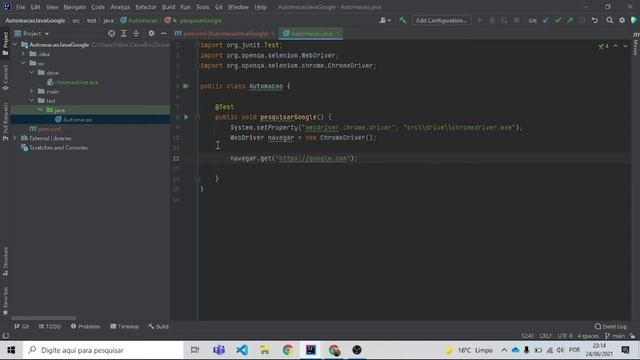The width and height of the screenshot is (640, 360).
Task: Expand the .idea folder
Action: coord(23,54)
